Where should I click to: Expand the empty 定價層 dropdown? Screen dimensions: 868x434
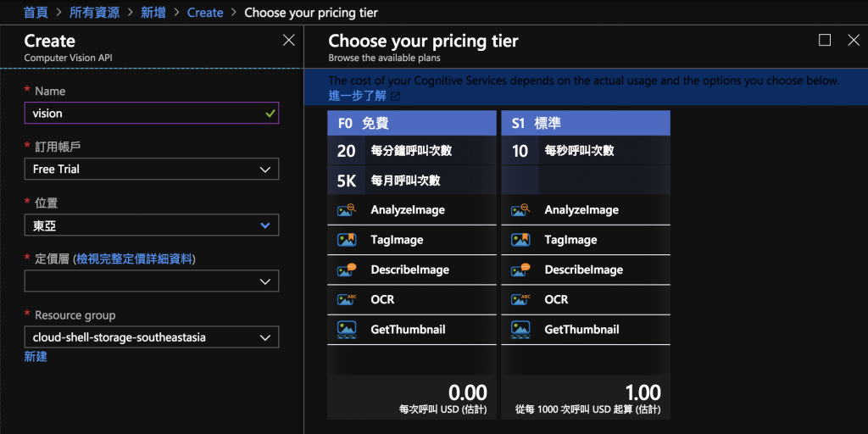(152, 281)
